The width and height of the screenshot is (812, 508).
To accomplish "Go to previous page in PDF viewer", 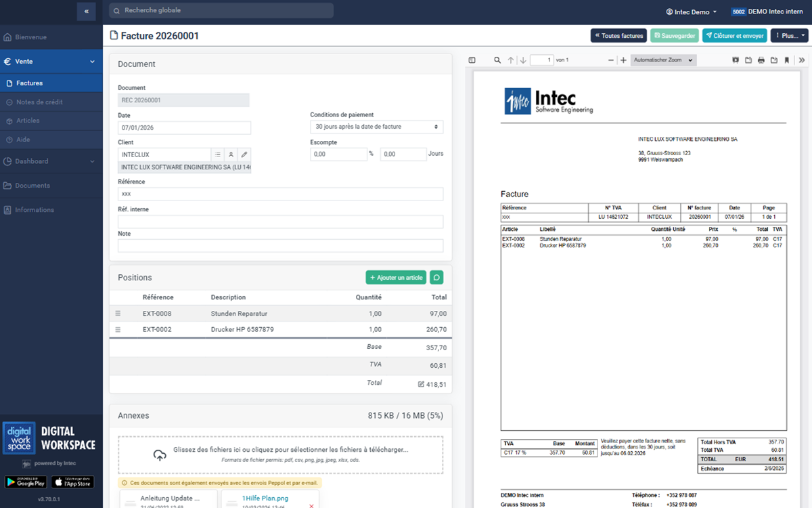I will 511,60.
